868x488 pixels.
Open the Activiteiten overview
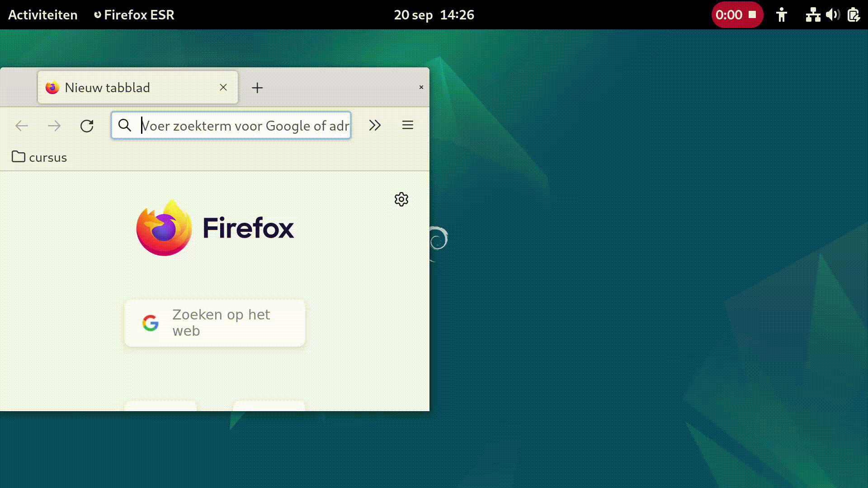point(43,15)
